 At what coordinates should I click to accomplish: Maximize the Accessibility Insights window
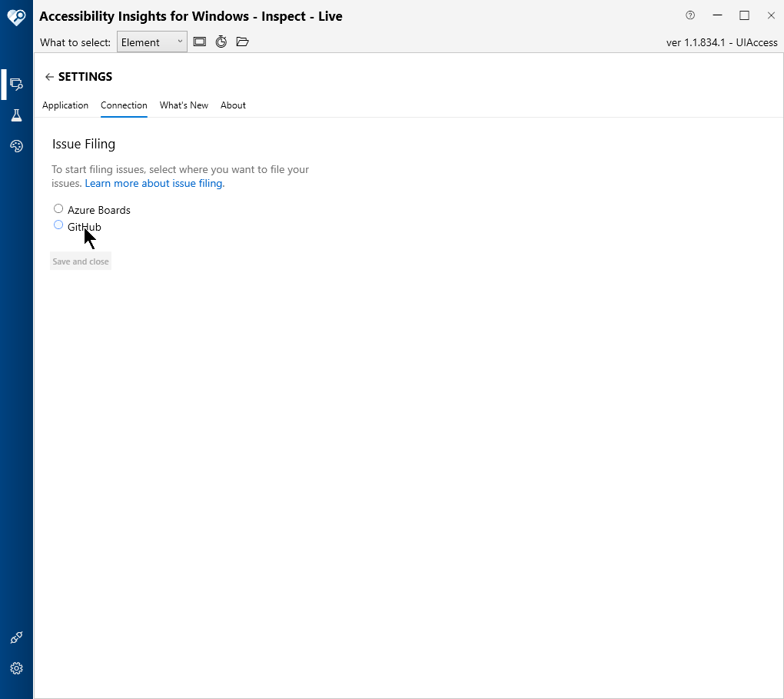745,15
